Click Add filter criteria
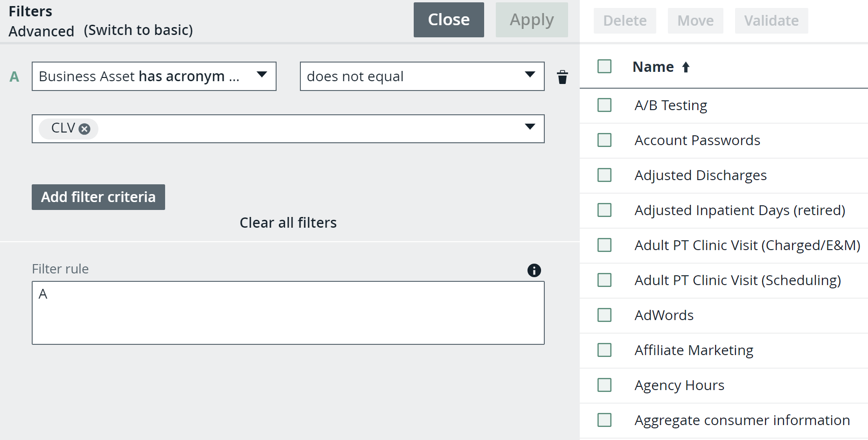The width and height of the screenshot is (868, 440). pos(98,197)
